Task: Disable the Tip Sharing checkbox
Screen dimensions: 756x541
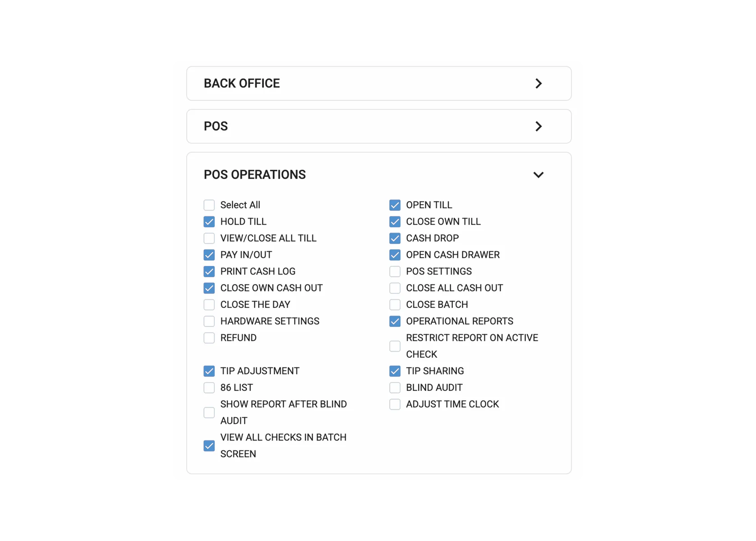Action: pyautogui.click(x=395, y=371)
